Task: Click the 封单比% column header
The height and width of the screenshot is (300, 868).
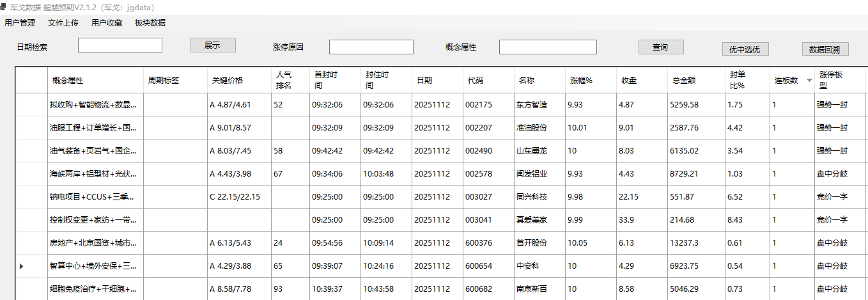Action: pyautogui.click(x=747, y=81)
